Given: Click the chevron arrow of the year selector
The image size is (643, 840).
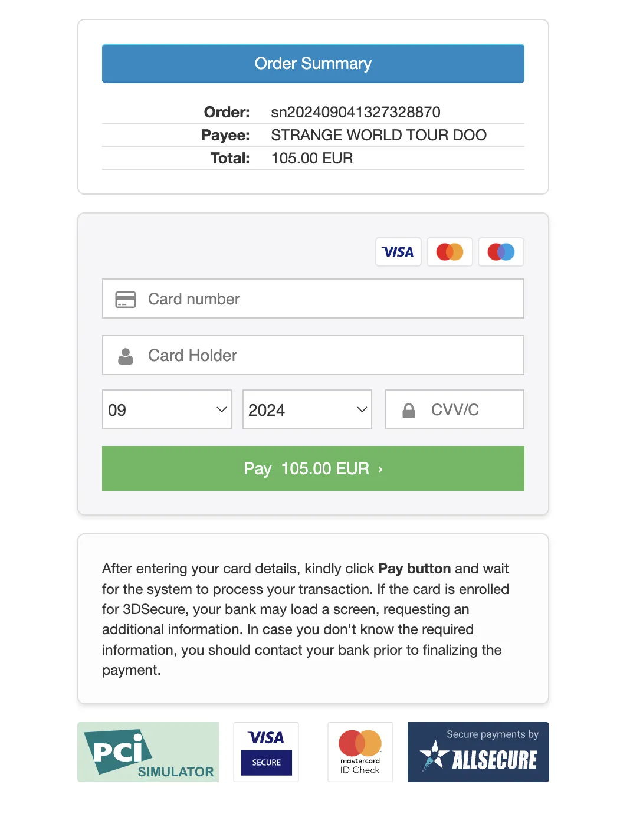Looking at the screenshot, I should point(362,409).
